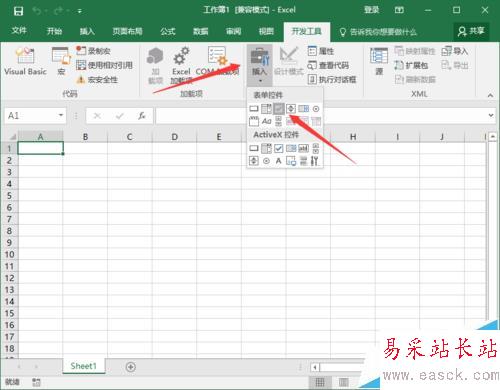Screen dimensions: 500x390
Task: Click the 属性 properties button
Action: click(x=321, y=51)
